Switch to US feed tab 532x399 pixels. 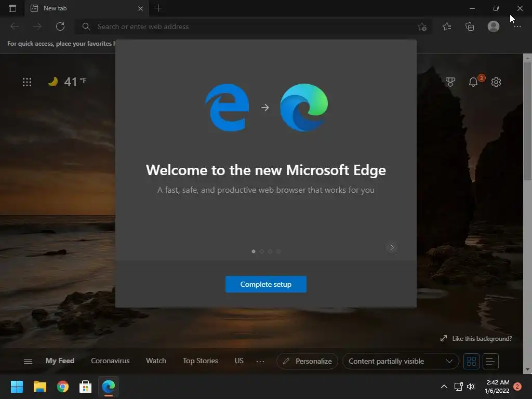239,361
